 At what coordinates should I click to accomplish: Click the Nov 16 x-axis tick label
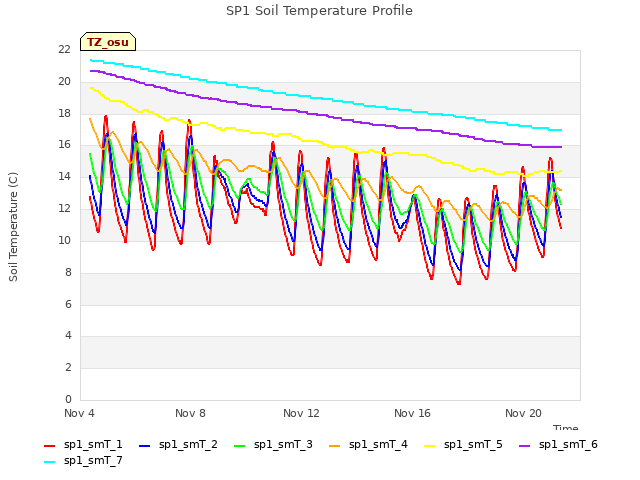pos(412,413)
